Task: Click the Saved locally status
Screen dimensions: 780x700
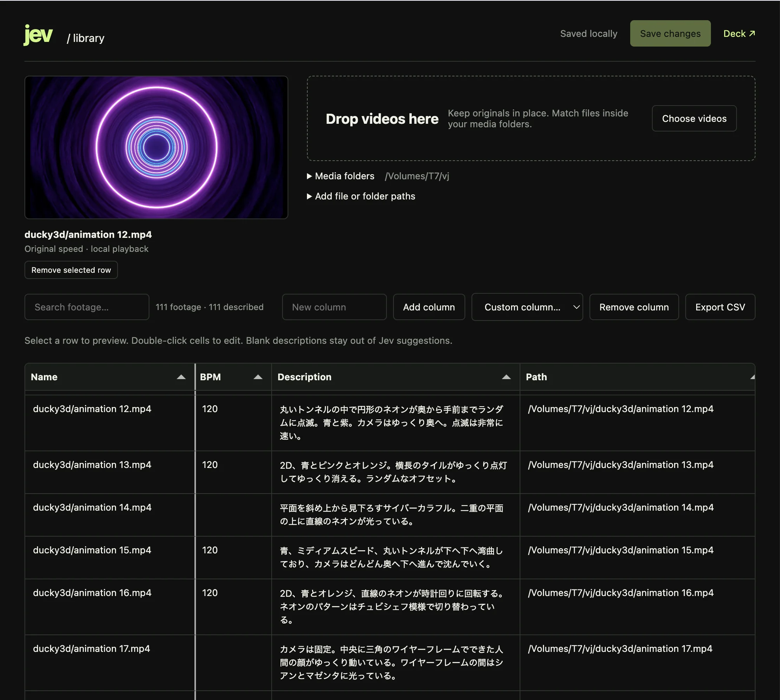Action: (589, 34)
